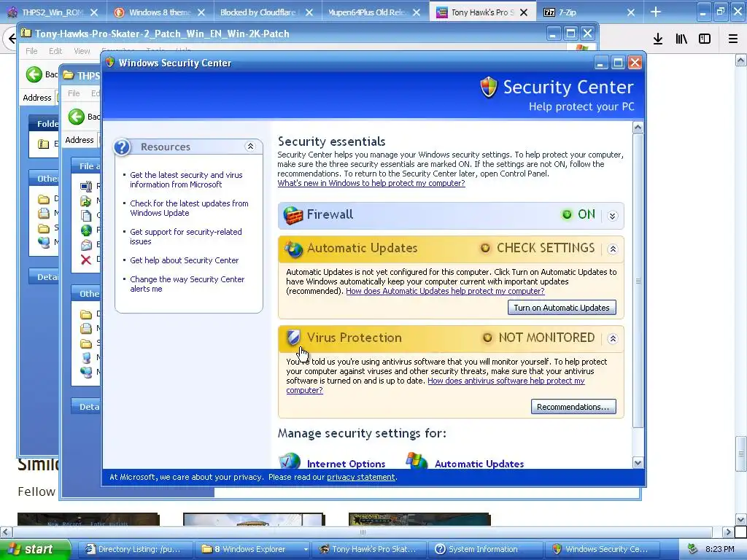Collapse the Virus Protection section chevron
The width and height of the screenshot is (747, 560).
point(613,338)
